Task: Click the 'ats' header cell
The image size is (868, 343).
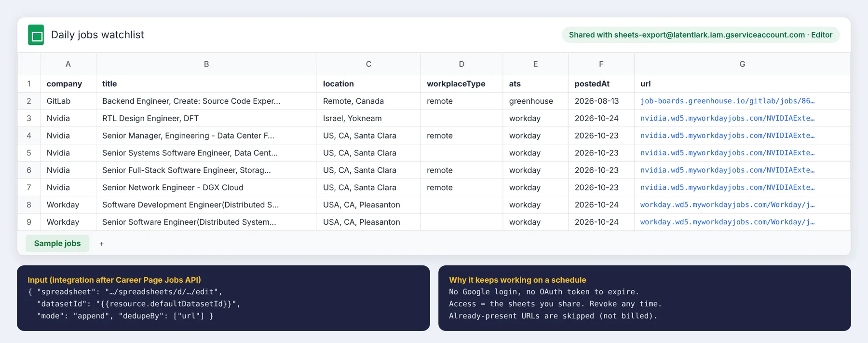Action: click(535, 84)
